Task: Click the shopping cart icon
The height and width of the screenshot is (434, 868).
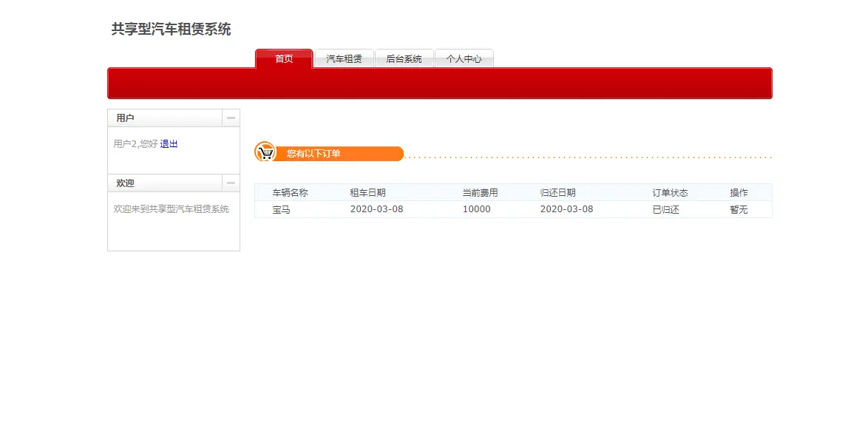Action: tap(265, 152)
